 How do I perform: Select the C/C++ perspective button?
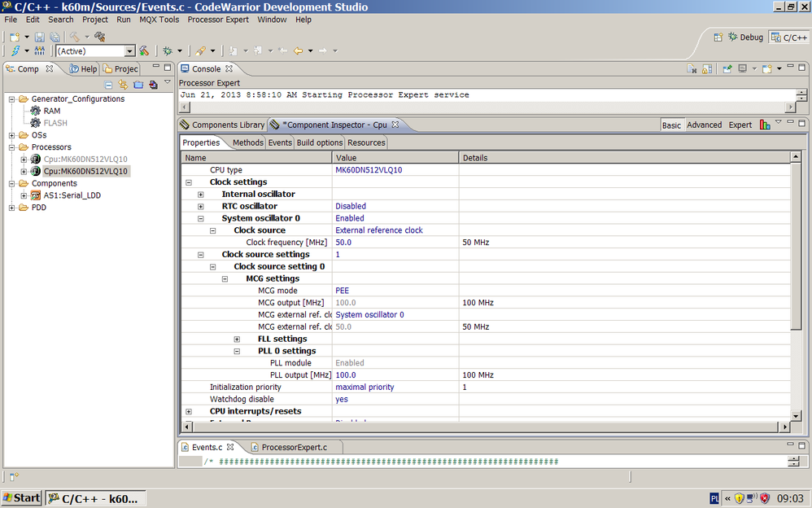point(789,37)
